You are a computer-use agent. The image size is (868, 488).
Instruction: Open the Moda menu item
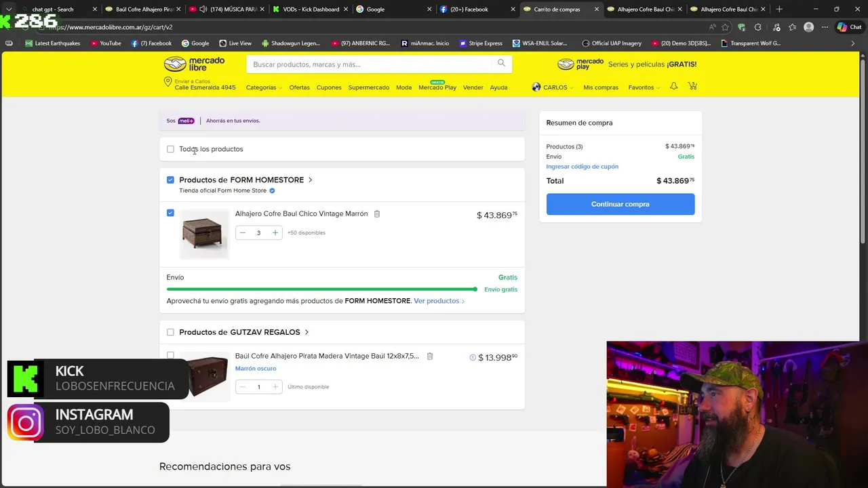[404, 87]
